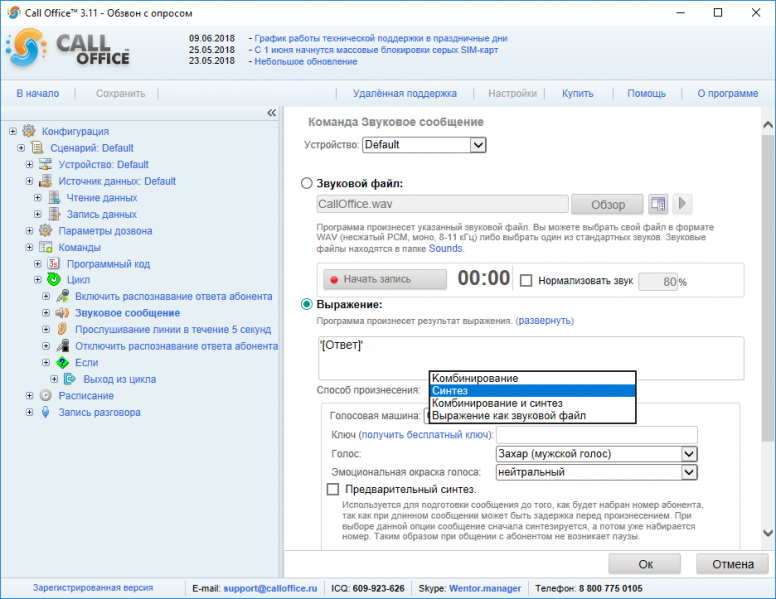Choose Комбинирование и синтез option
The height and width of the screenshot is (599, 776).
(533, 403)
